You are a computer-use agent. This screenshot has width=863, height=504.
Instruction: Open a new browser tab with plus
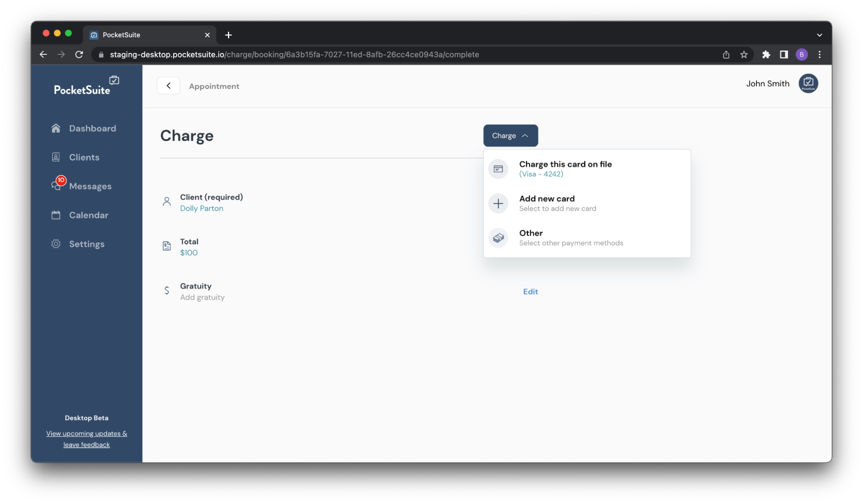coord(228,35)
